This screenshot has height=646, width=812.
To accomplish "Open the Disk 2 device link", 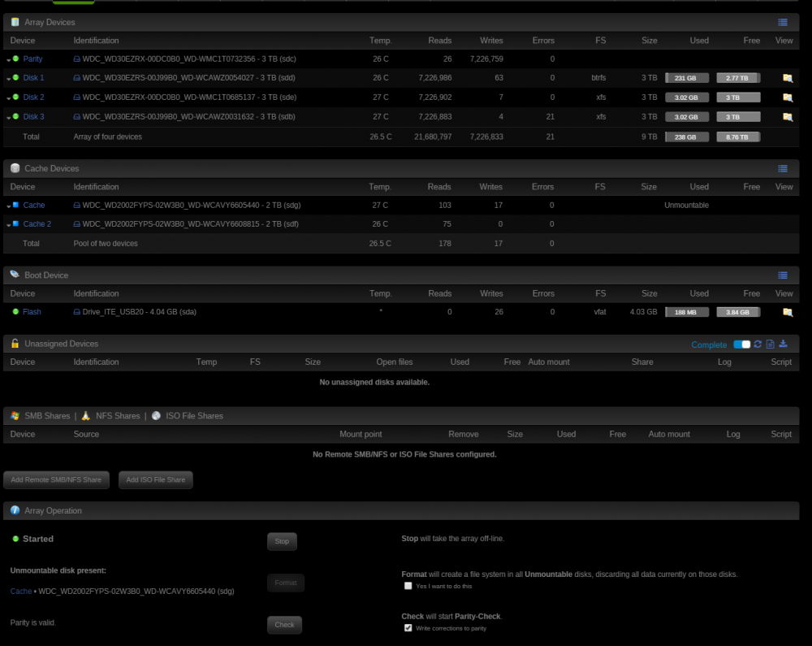I will click(33, 98).
